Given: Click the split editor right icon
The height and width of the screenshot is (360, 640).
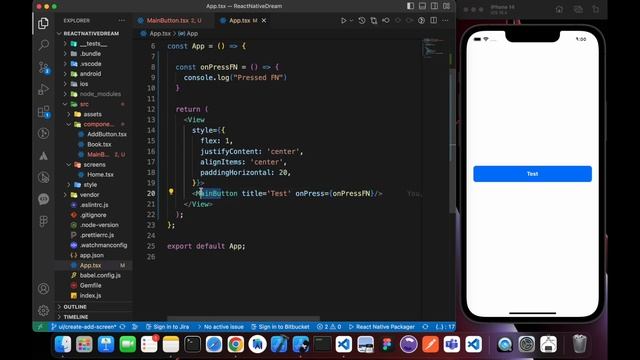Looking at the screenshot, I should tap(433, 20).
